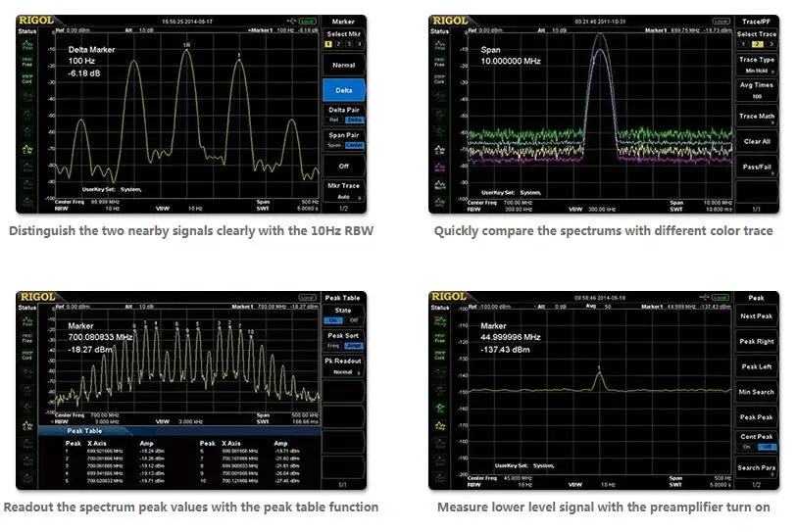Click RIGOL logo on Delta Marker screen

(x=35, y=21)
